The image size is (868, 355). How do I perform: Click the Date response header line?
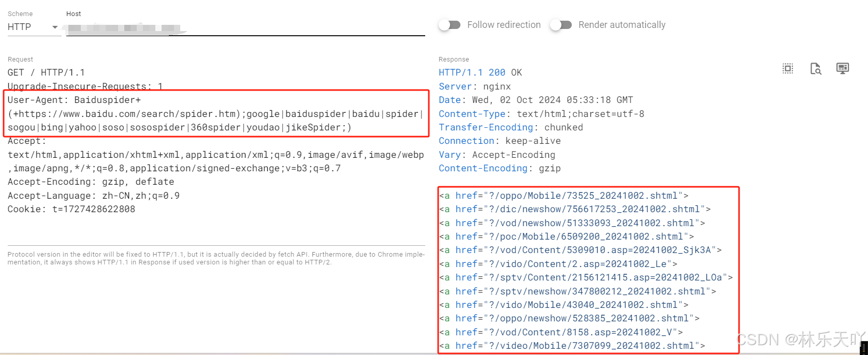pyautogui.click(x=536, y=100)
